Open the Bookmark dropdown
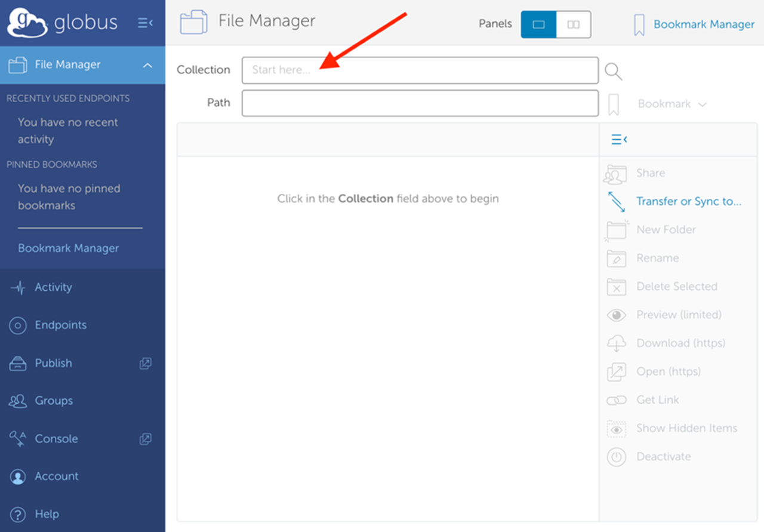 pyautogui.click(x=671, y=103)
